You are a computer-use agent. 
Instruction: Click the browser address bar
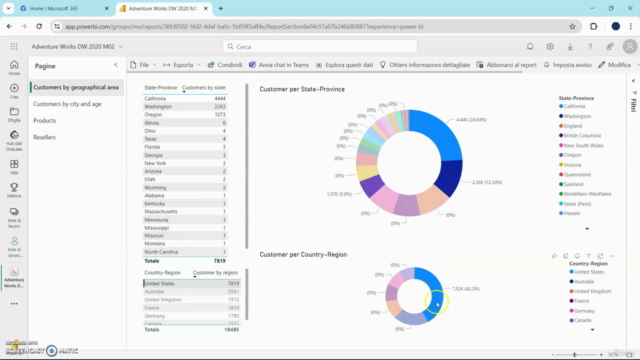pyautogui.click(x=314, y=27)
